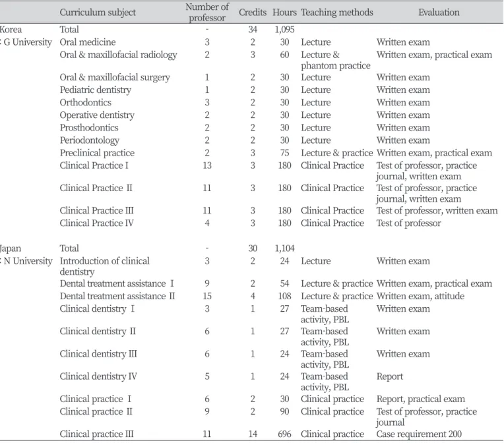The width and height of the screenshot is (504, 443).
Task: Select the 'Periodontology' subject
Action: click(x=89, y=140)
